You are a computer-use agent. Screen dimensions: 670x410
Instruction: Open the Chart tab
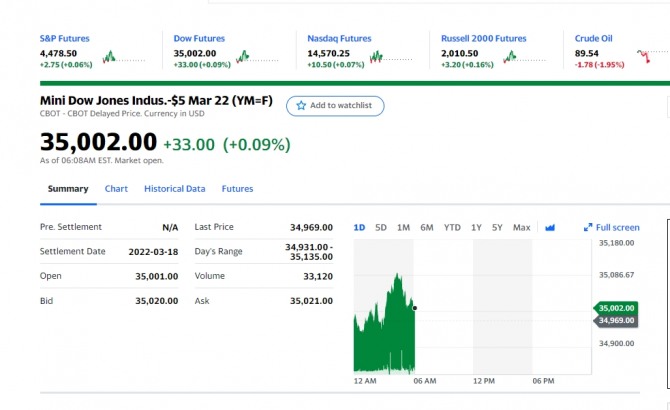click(116, 189)
